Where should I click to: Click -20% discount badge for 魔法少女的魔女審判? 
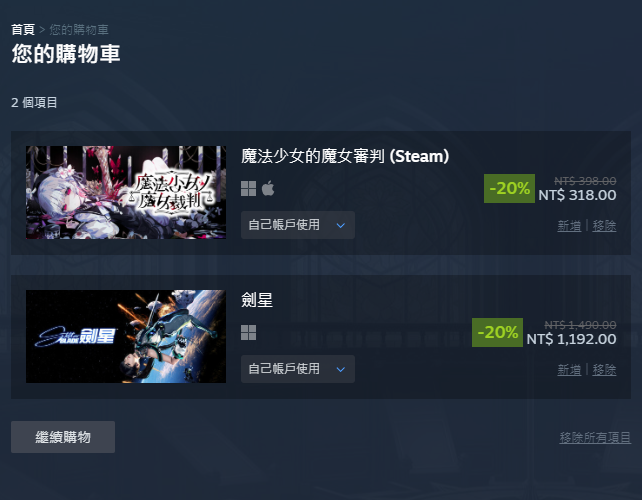pos(509,188)
